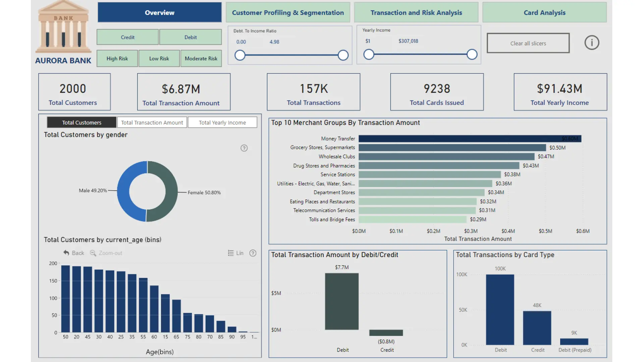The width and height of the screenshot is (644, 362).
Task: Click the Drug Stores and Pharmacies bar
Action: pyautogui.click(x=439, y=166)
